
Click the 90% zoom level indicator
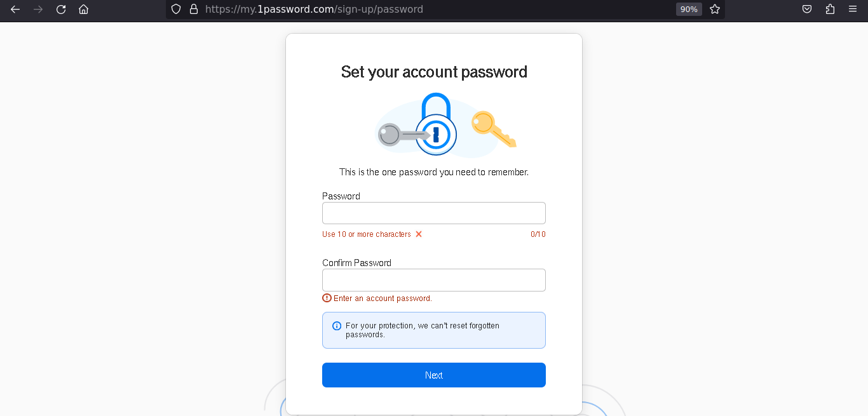pyautogui.click(x=688, y=9)
